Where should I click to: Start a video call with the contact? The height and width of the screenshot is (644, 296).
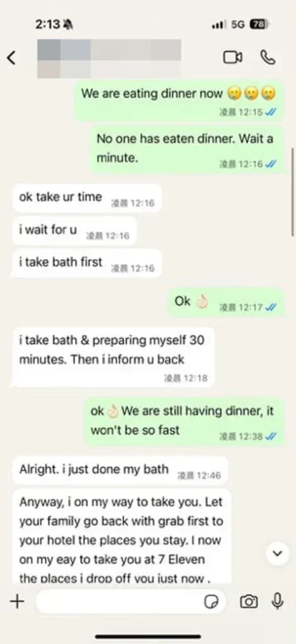pyautogui.click(x=232, y=57)
